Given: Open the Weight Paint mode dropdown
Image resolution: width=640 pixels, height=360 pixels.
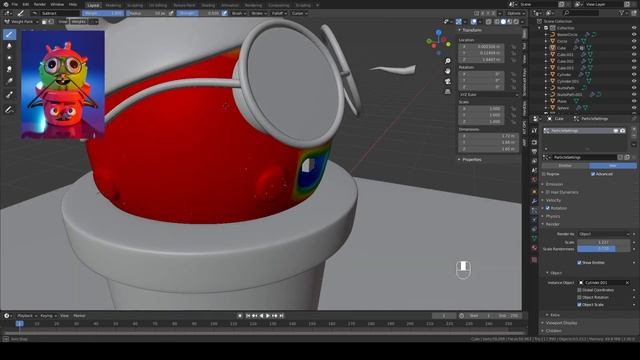Looking at the screenshot, I should click(21, 22).
